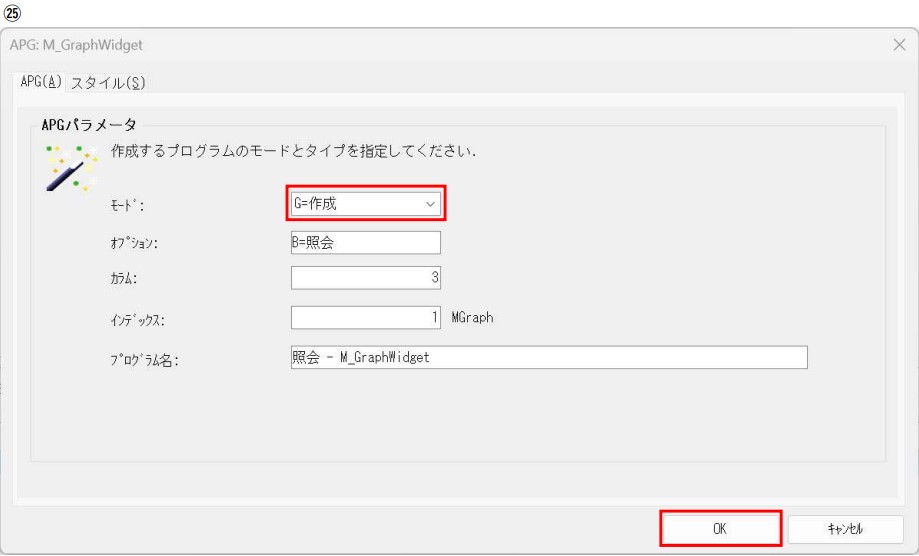Expand the モード dropdown arrow

[431, 204]
